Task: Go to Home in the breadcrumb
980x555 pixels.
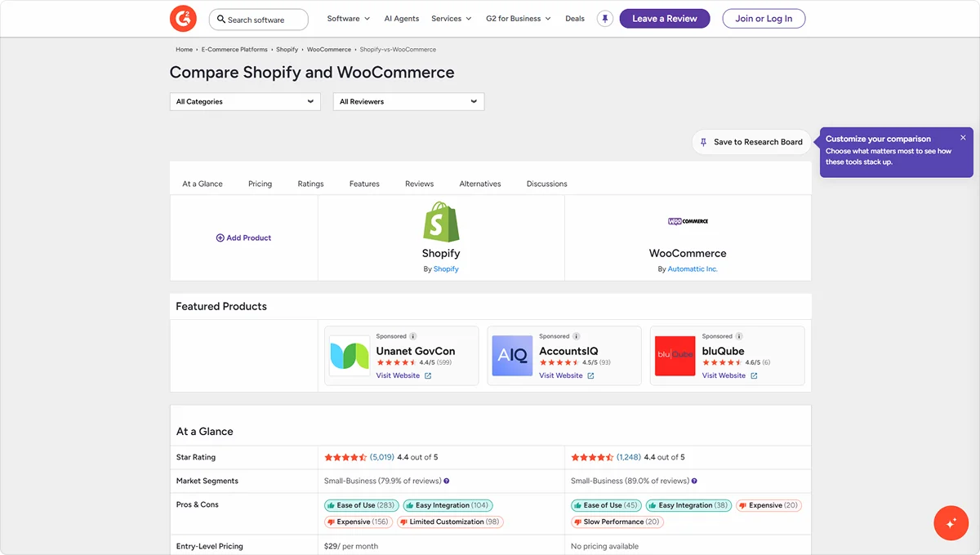Action: point(184,50)
